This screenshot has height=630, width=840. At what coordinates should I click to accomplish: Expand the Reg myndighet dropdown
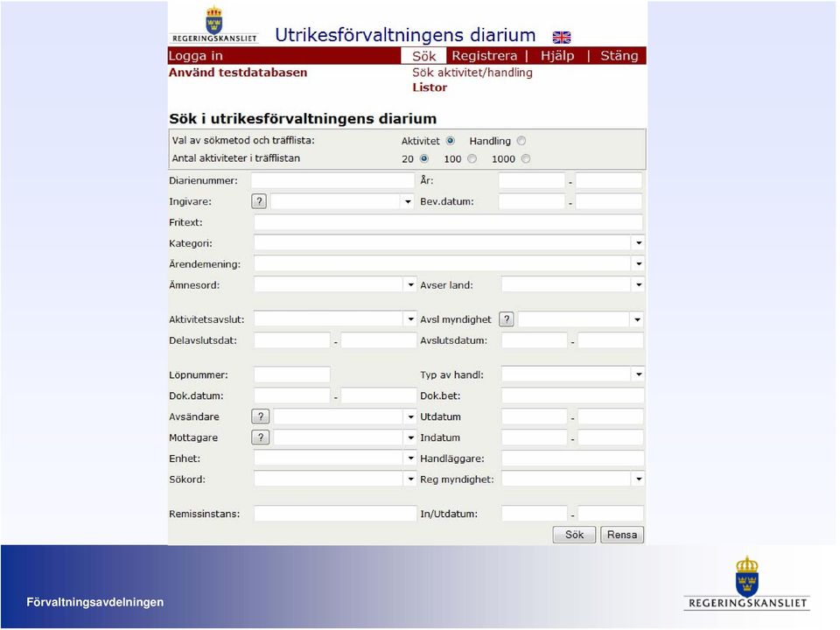(x=639, y=479)
